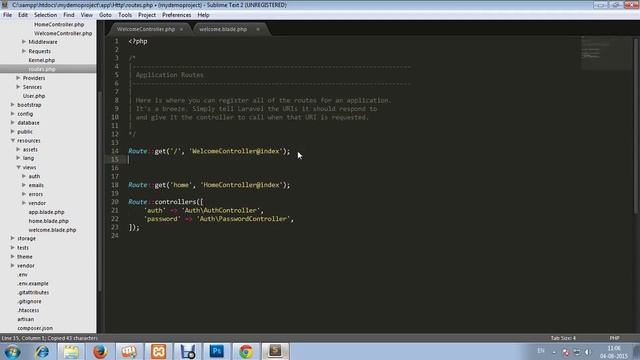This screenshot has width=640, height=360.
Task: Expand the assets folder
Action: coord(18,149)
